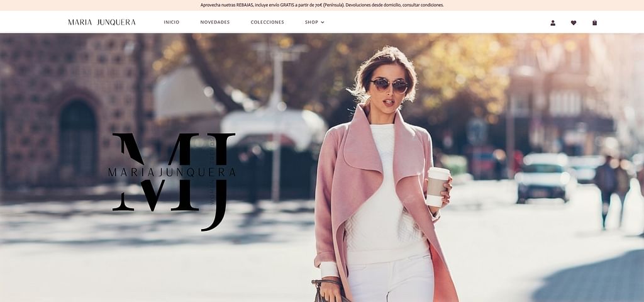Screen dimensions: 644x302
Task: Expand the chevron next to SHOP
Action: (x=323, y=23)
